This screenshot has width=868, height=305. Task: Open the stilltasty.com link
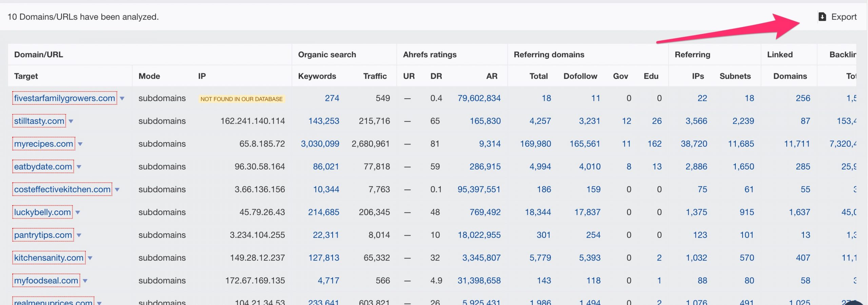[x=39, y=121]
